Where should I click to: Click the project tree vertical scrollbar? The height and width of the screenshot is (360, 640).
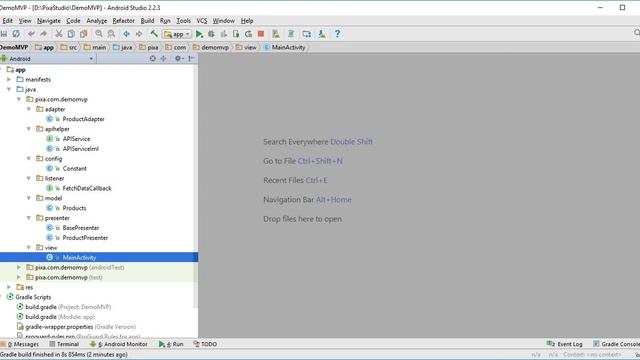point(195,186)
